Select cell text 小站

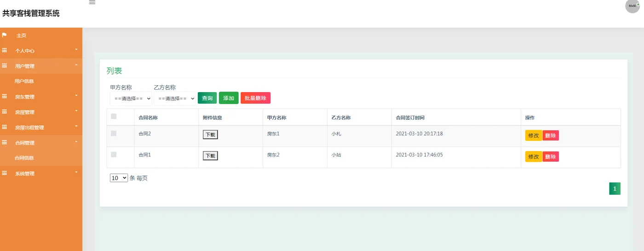point(336,155)
